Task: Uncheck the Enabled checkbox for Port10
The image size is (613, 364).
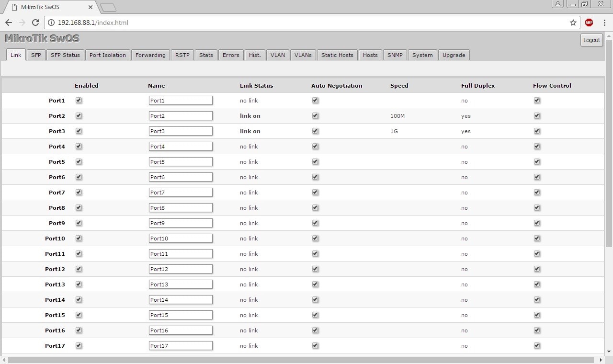Action: pos(79,239)
